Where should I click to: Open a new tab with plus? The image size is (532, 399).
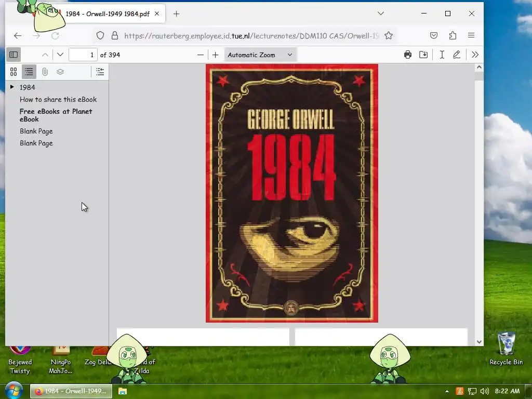click(x=177, y=14)
